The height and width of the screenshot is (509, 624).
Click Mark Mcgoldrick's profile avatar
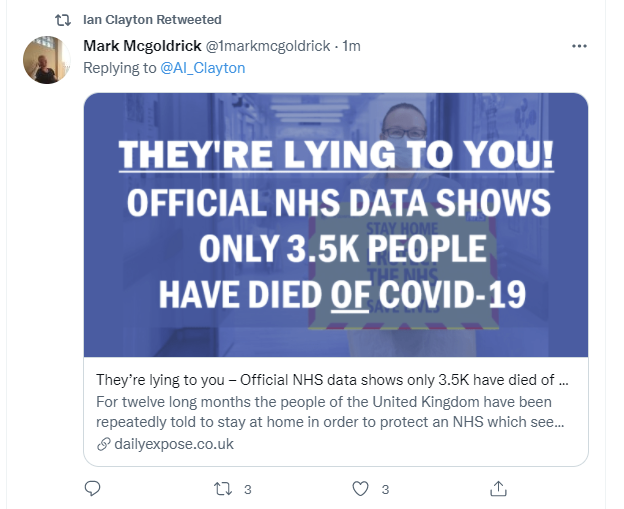tap(46, 62)
